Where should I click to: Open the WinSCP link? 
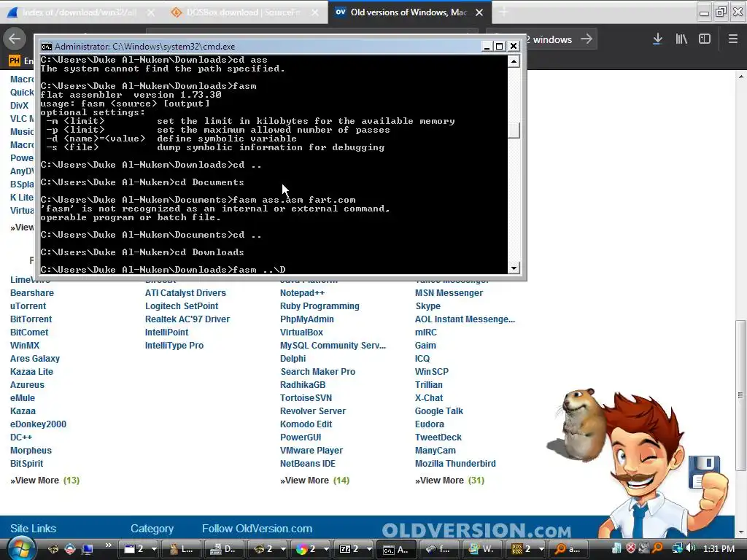pos(432,371)
